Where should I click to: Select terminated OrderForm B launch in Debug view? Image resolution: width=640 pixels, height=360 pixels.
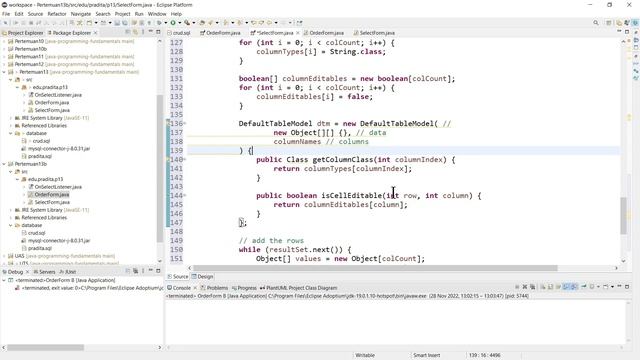click(65, 280)
